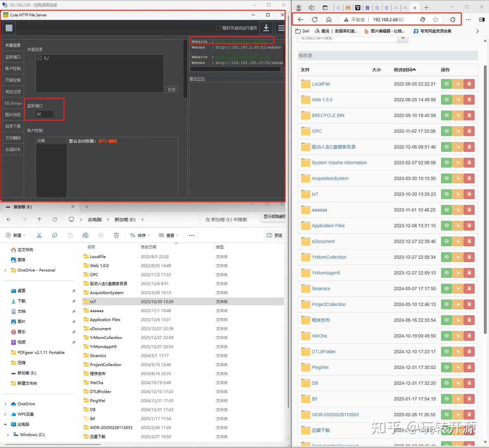Open the 排序 sort dropdown
489x448 pixels.
click(x=139, y=235)
